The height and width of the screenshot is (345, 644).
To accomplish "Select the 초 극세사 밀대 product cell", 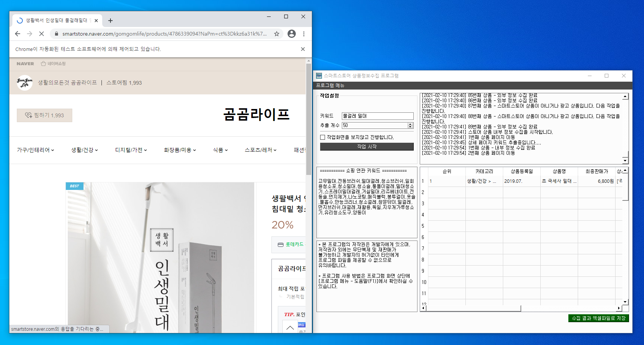I will pyautogui.click(x=559, y=181).
